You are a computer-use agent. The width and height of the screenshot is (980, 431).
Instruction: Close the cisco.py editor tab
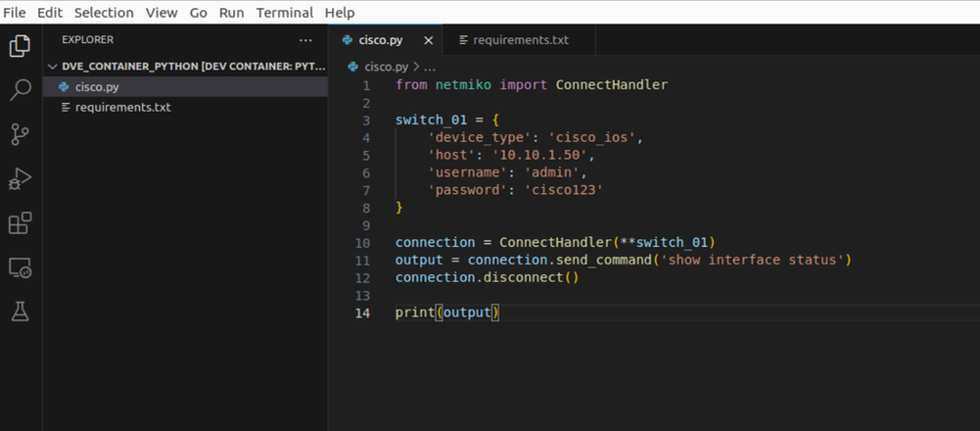[x=428, y=41]
